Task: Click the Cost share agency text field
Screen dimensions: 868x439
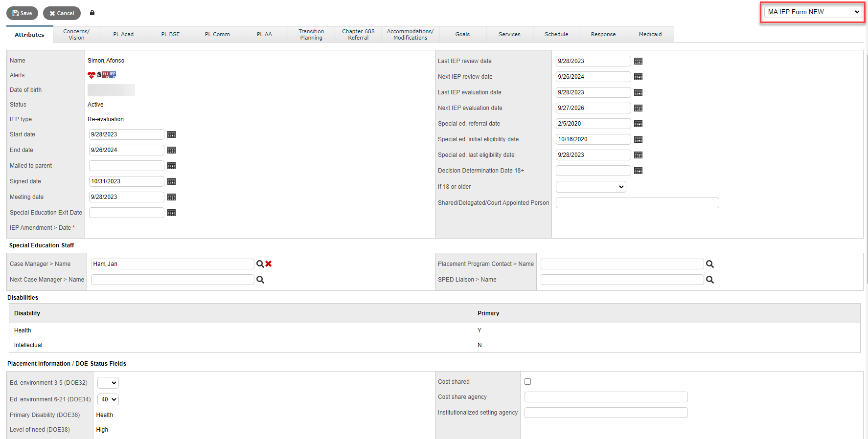Action: [606, 397]
